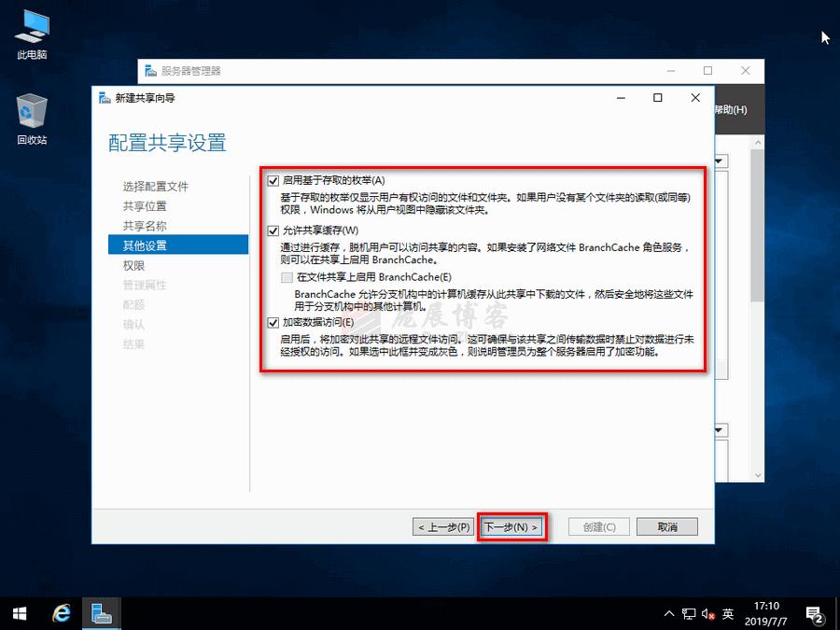840x630 pixels.
Task: Click the network status icon in the tray
Action: coord(689,613)
